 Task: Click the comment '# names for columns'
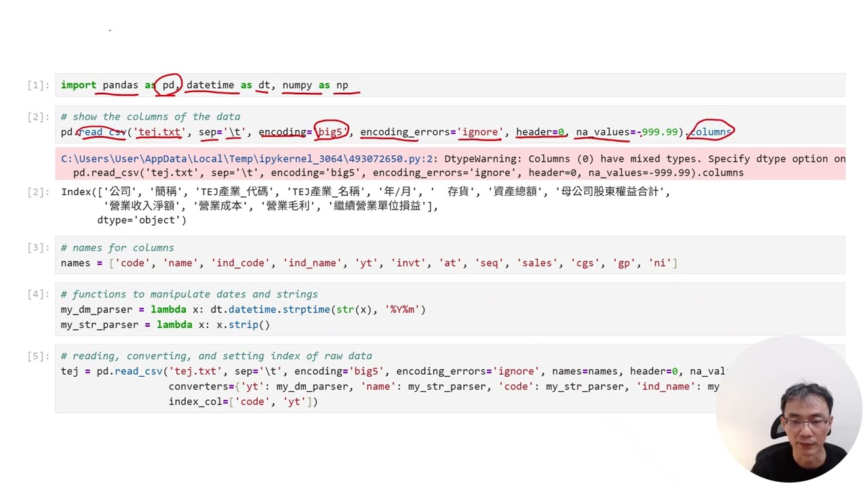117,248
